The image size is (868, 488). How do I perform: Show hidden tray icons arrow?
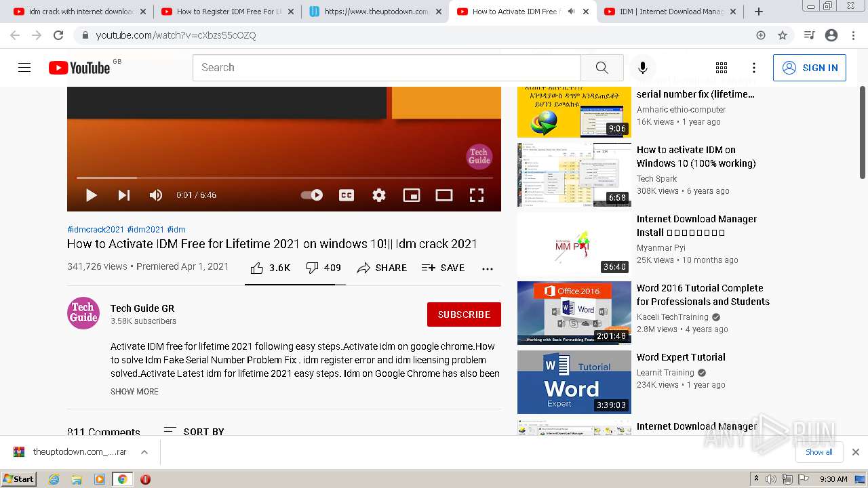click(x=756, y=479)
